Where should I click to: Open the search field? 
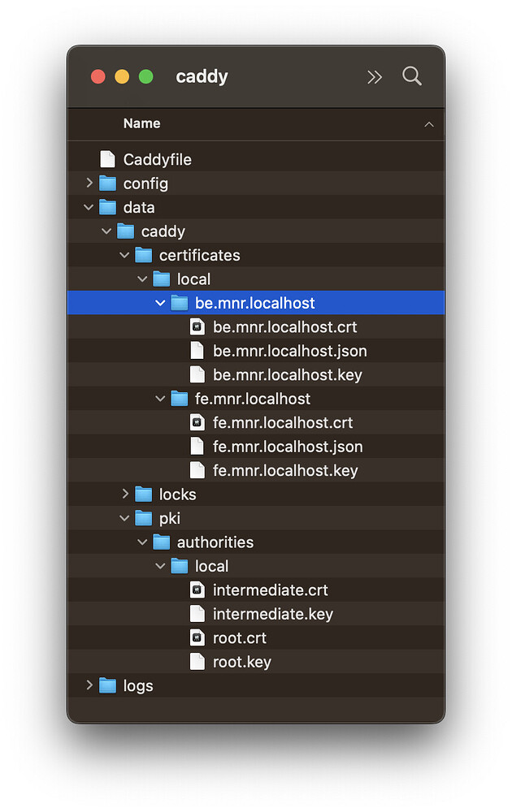click(x=412, y=76)
